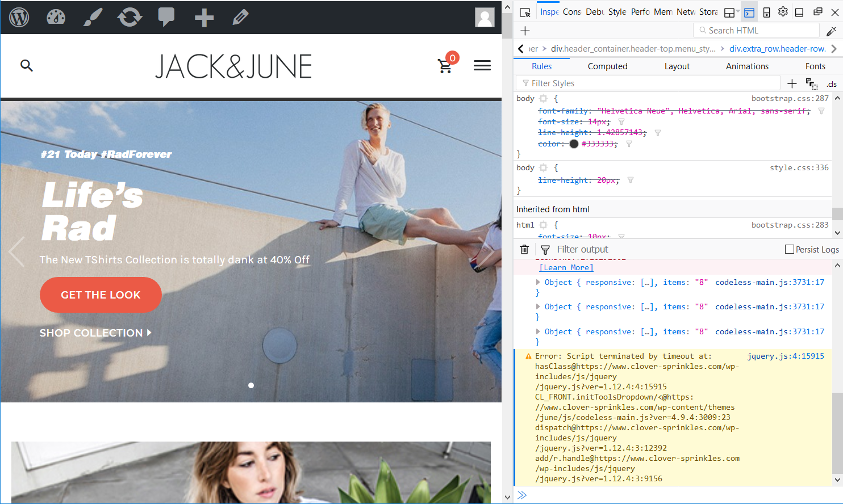Move breadcrumbs right with the arrow
Screen dimensions: 843x504
point(834,49)
